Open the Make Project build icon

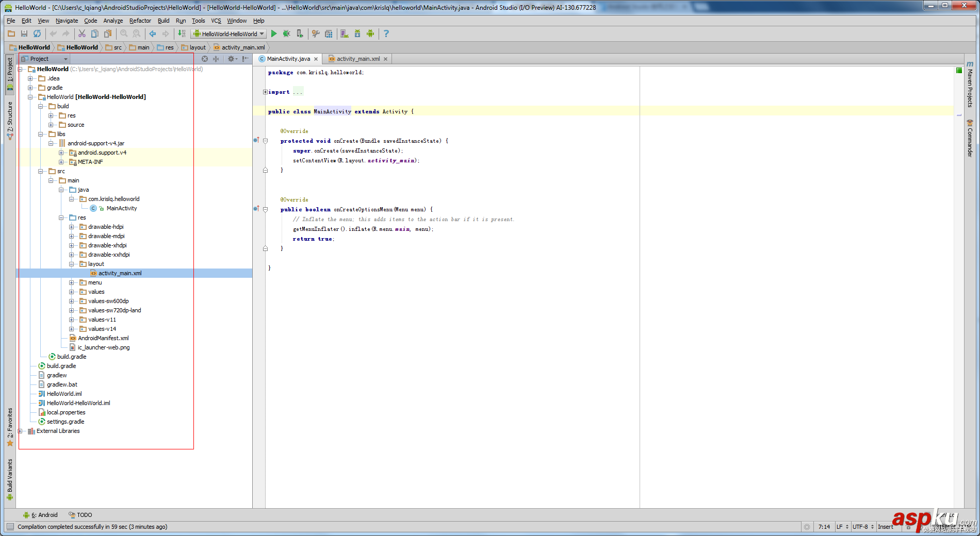pyautogui.click(x=182, y=33)
